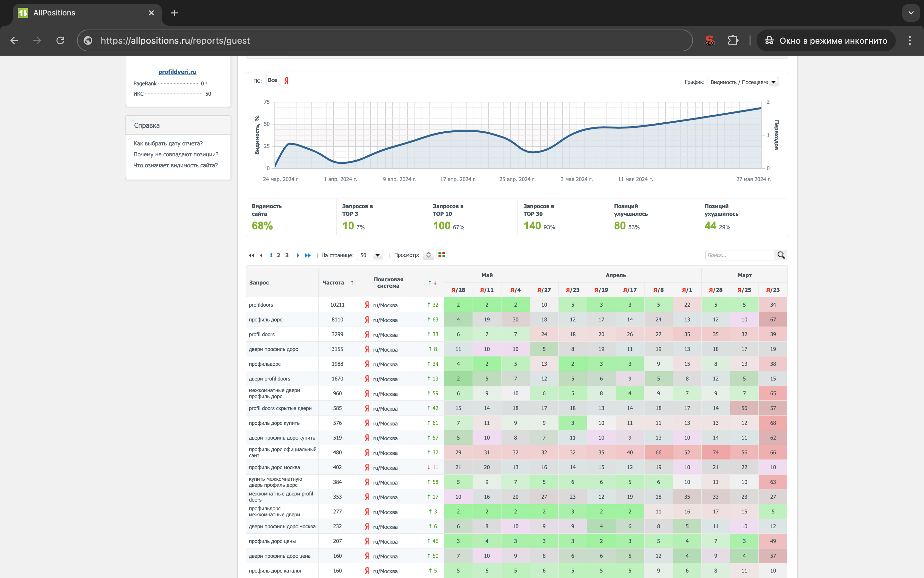Click the PageRank progress bar

pos(214,83)
